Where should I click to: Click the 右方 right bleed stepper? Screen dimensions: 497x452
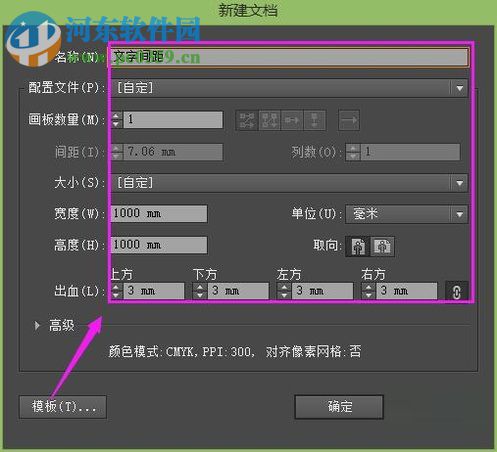(x=368, y=291)
